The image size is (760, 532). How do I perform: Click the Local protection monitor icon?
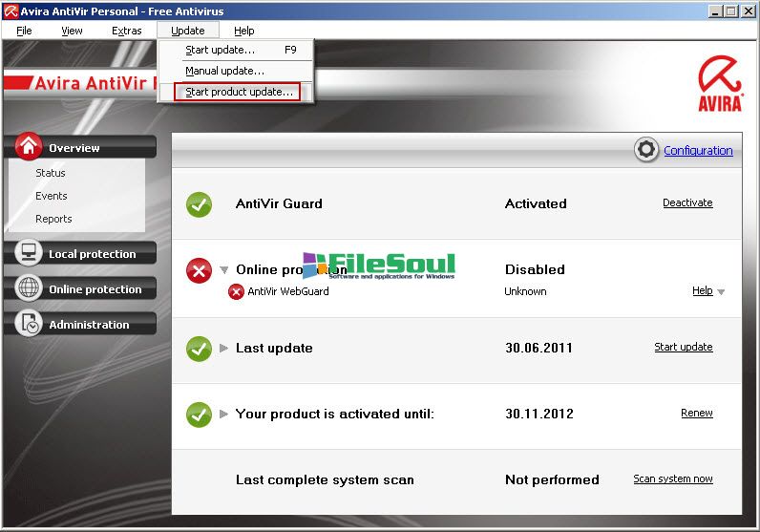[29, 253]
